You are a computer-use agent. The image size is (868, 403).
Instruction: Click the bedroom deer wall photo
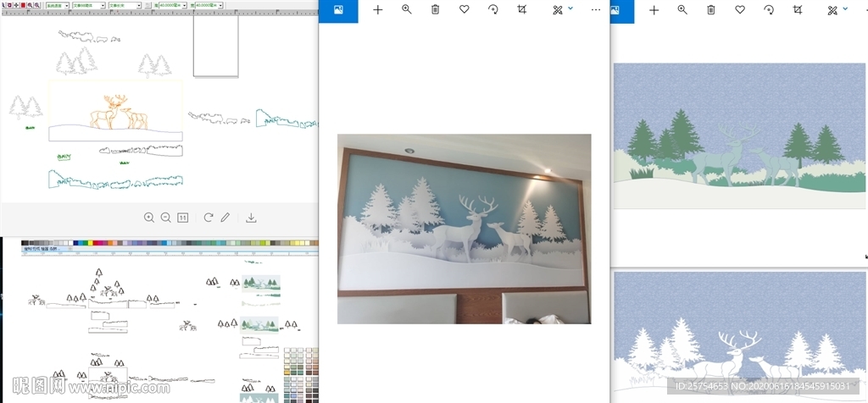pos(464,229)
